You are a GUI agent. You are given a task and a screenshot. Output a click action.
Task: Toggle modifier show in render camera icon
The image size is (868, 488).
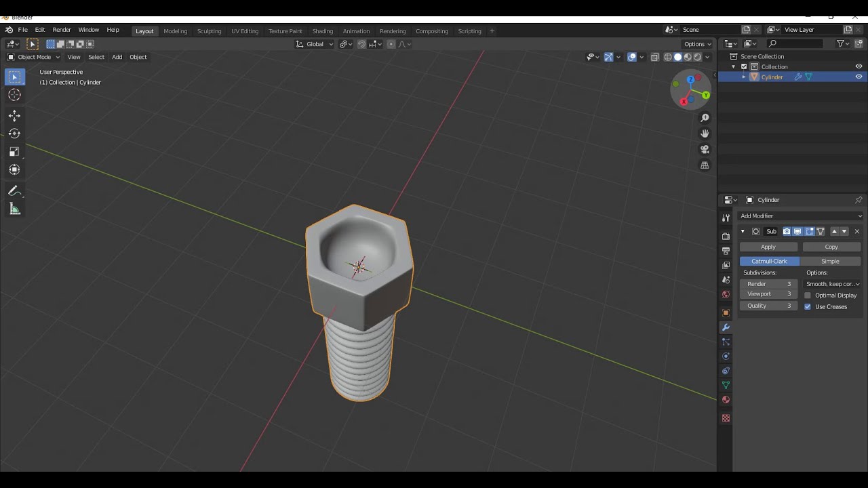787,231
